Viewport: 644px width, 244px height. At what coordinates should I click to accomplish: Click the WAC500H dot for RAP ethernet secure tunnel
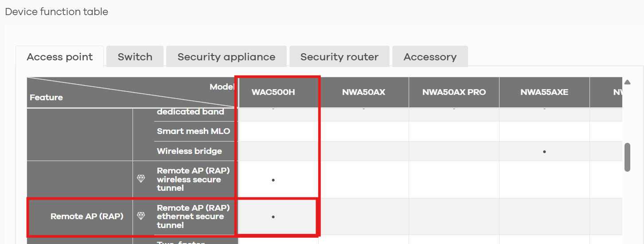(273, 217)
